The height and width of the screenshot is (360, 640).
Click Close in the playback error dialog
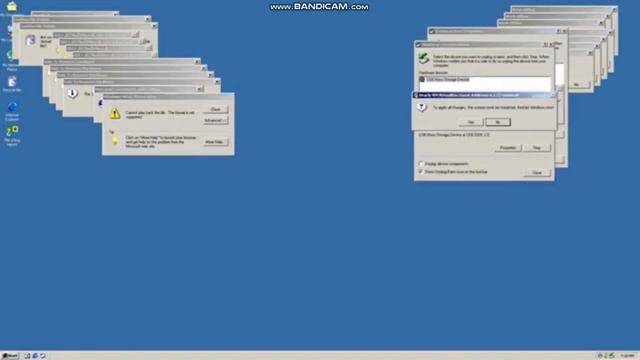click(216, 109)
